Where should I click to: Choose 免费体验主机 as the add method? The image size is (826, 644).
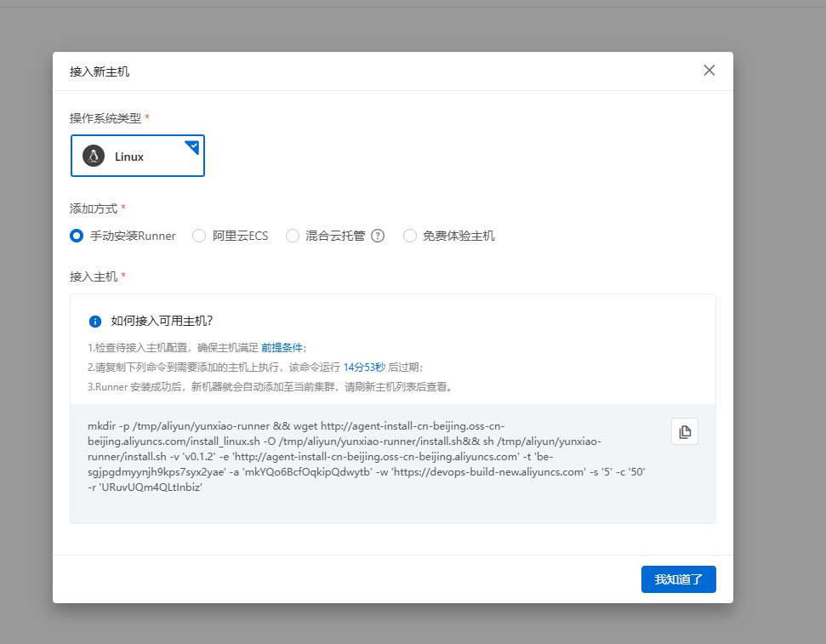[409, 236]
